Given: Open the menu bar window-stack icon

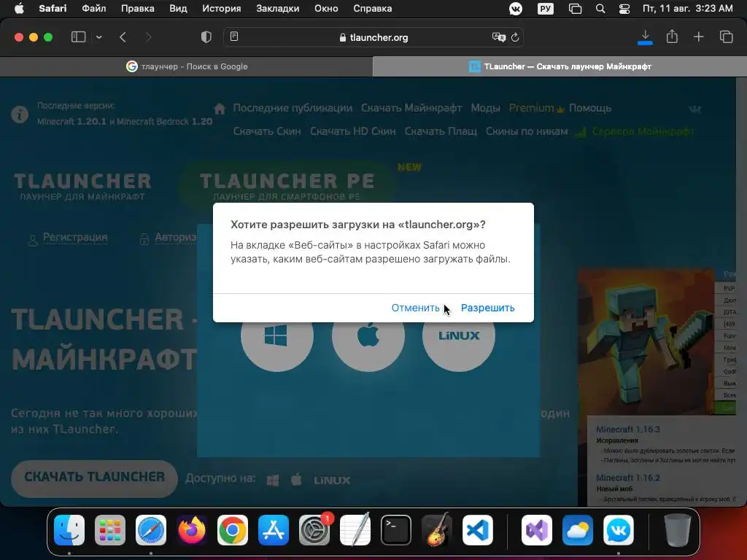Looking at the screenshot, I should 575,9.
